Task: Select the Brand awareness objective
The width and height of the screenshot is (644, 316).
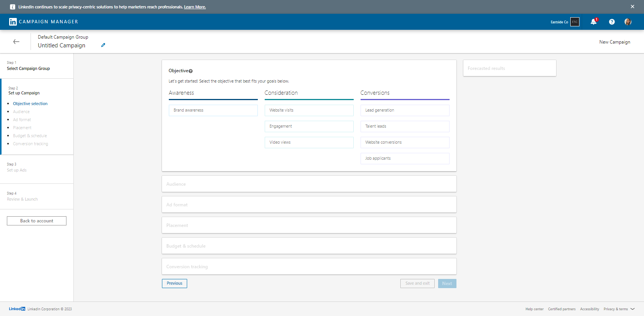Action: 213,110
